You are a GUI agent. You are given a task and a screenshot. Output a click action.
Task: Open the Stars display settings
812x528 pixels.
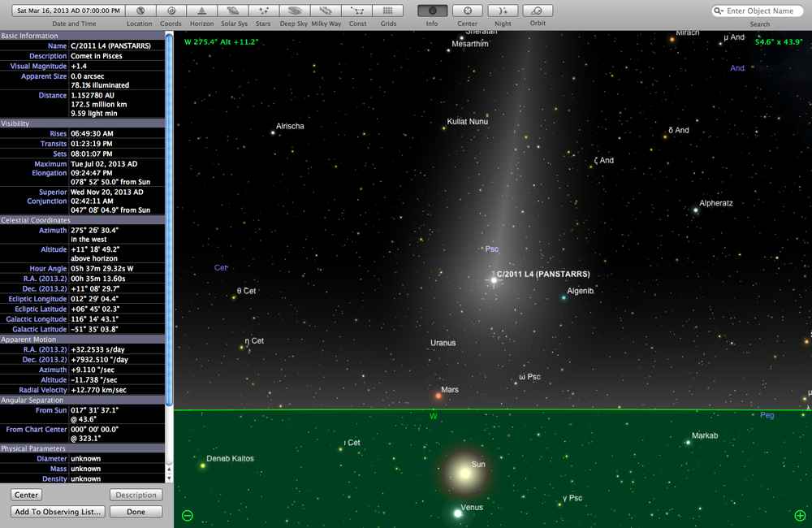tap(263, 11)
